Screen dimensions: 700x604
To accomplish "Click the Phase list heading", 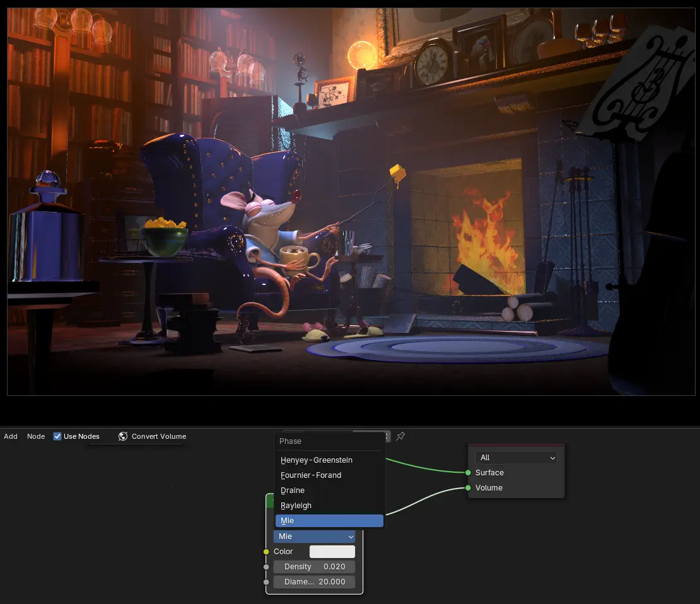I will coord(290,441).
